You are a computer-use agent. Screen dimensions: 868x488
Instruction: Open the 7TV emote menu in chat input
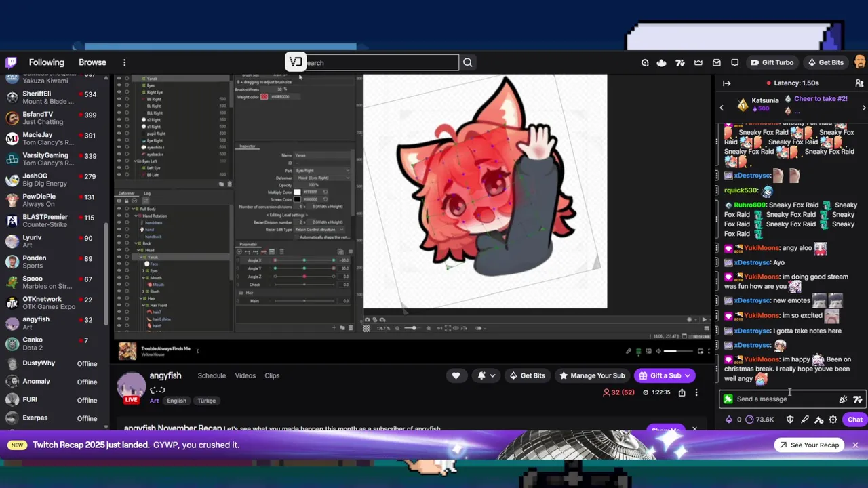pyautogui.click(x=858, y=399)
